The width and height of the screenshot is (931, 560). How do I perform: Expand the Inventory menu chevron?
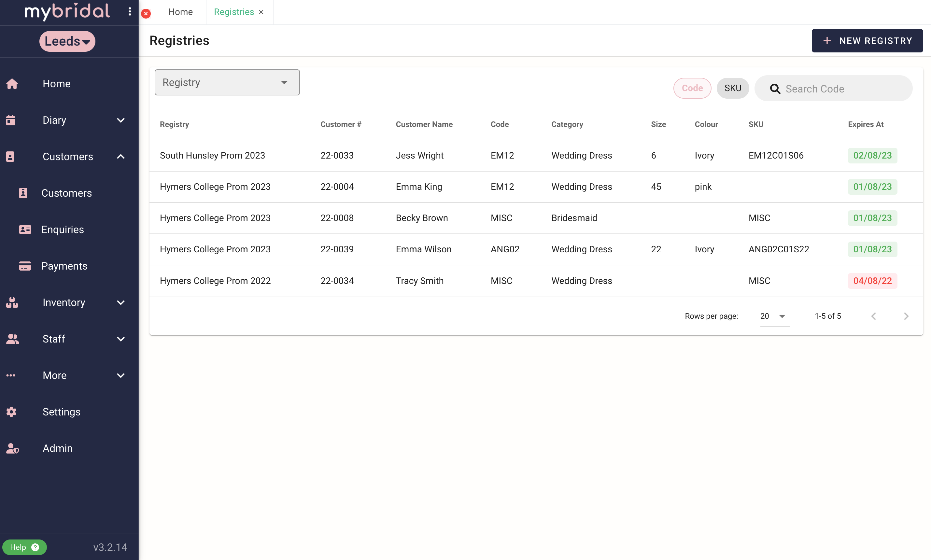(121, 302)
